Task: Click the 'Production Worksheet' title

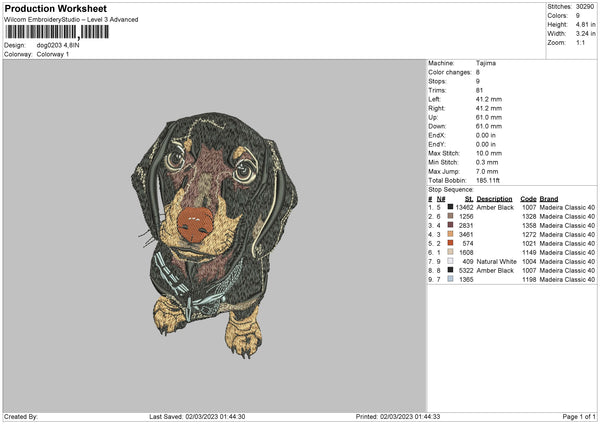Action: pyautogui.click(x=55, y=8)
